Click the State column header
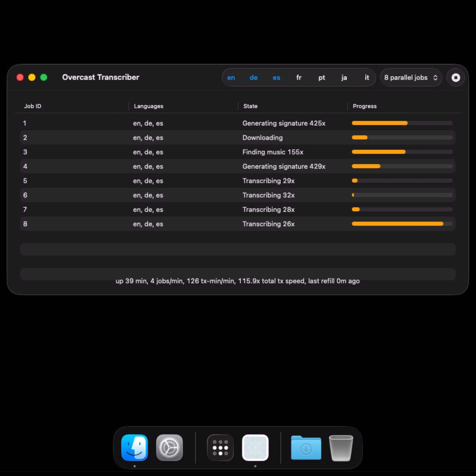Screen dimensions: 476x476 (250, 106)
